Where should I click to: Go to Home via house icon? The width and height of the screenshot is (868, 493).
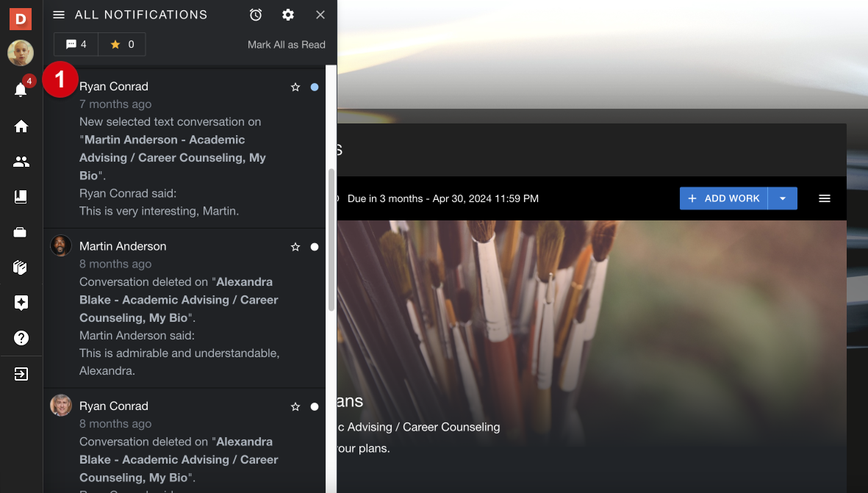[21, 126]
